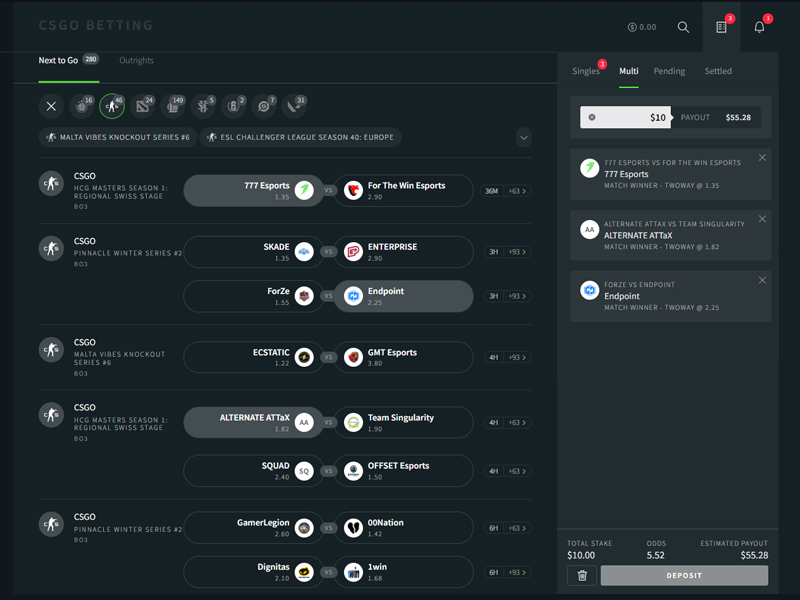
Task: Click CSGO icon of Malta Vibes ECSTATIC row
Action: [x=51, y=350]
